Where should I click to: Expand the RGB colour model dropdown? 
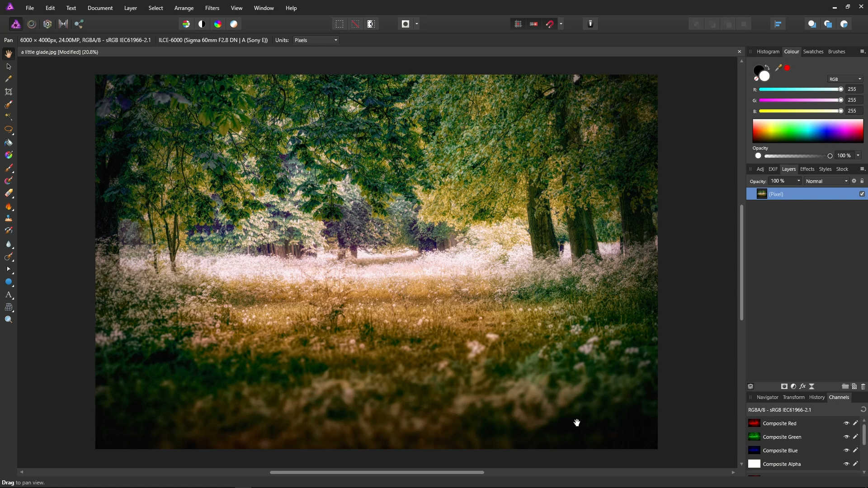coord(845,79)
